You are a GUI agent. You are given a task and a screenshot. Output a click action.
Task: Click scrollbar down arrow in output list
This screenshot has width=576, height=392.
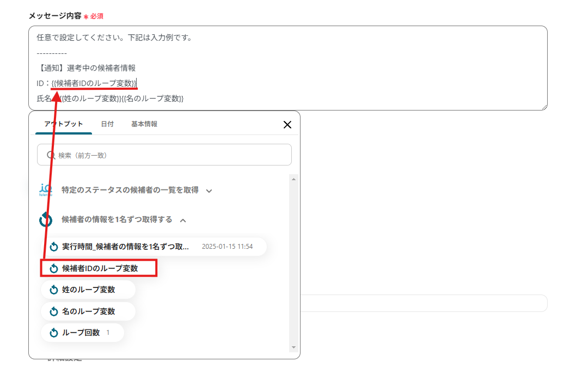point(293,347)
